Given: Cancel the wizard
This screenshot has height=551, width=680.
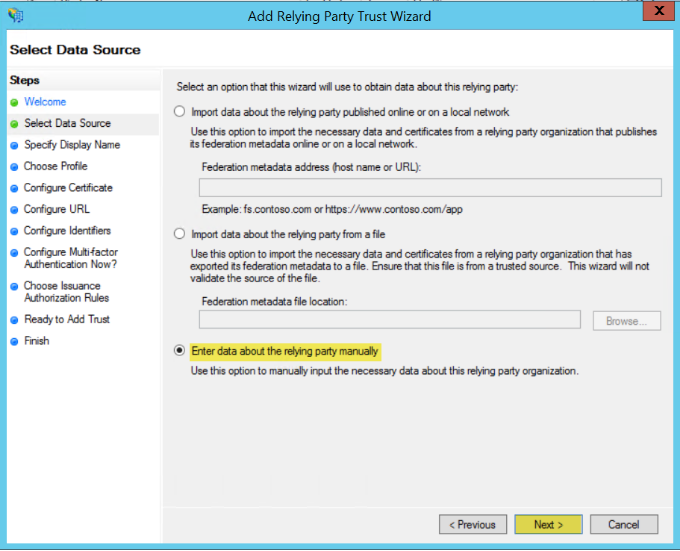Looking at the screenshot, I should [x=623, y=524].
